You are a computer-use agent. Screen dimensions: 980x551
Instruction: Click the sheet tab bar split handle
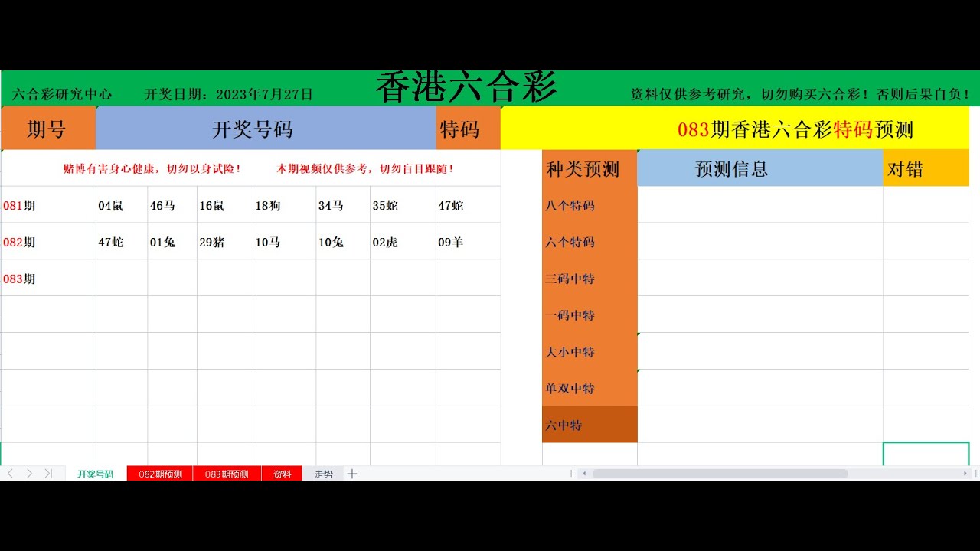tap(572, 474)
